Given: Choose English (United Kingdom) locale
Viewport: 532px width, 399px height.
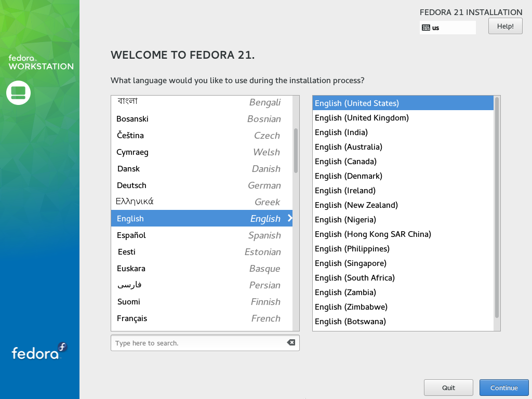Looking at the screenshot, I should point(364,117).
